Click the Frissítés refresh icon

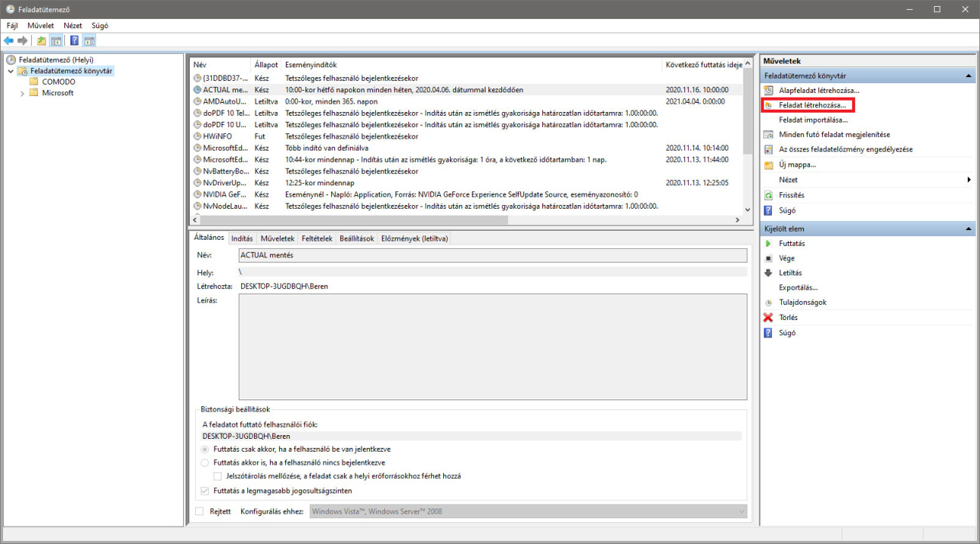(768, 195)
